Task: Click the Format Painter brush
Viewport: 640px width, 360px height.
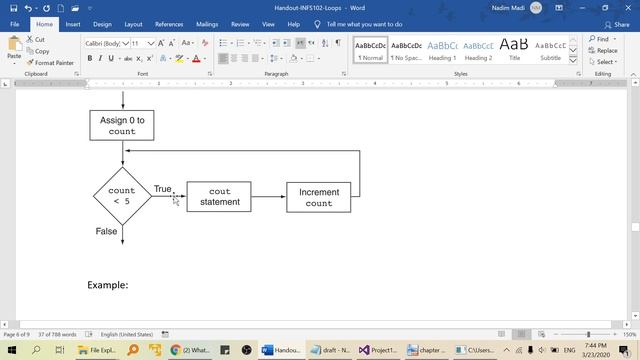Action: (x=30, y=62)
